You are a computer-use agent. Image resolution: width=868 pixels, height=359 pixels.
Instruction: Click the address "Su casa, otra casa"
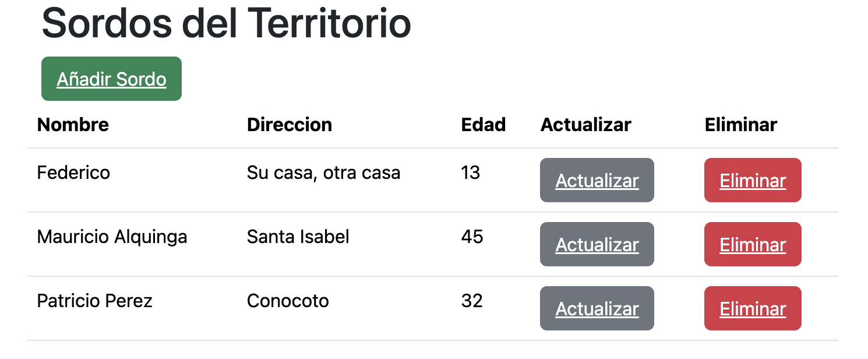pyautogui.click(x=323, y=173)
